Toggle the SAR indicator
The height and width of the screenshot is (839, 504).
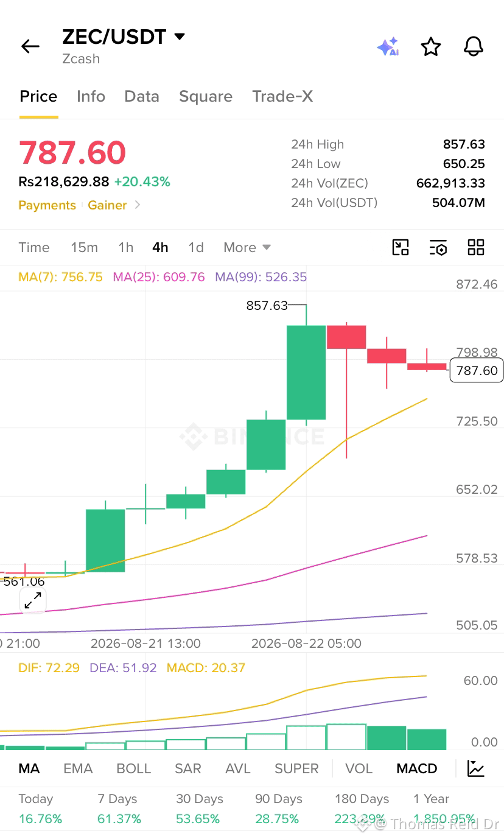click(x=188, y=768)
